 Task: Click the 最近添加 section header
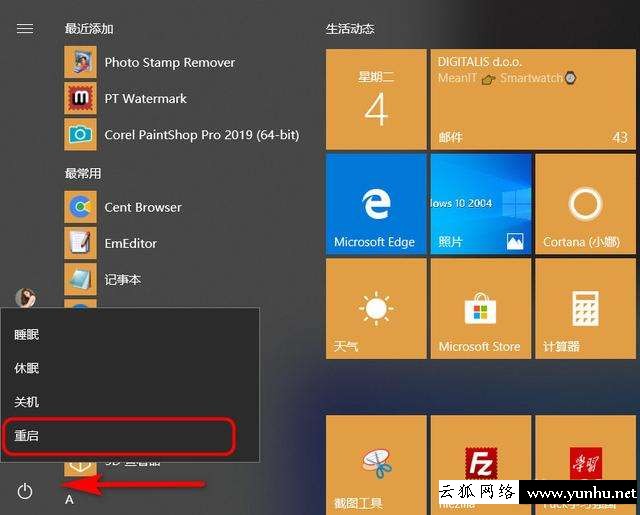click(89, 29)
